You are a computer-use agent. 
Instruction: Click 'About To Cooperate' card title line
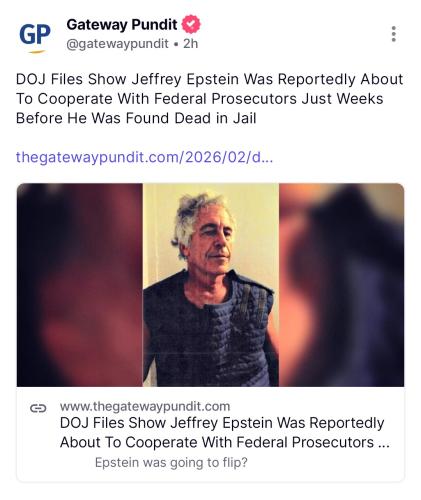point(225,443)
